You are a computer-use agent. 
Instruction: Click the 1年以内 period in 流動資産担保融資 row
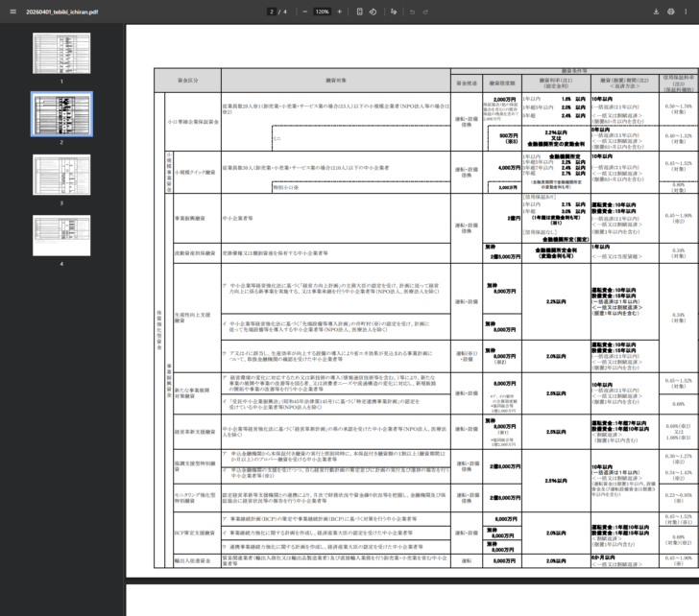(600, 247)
